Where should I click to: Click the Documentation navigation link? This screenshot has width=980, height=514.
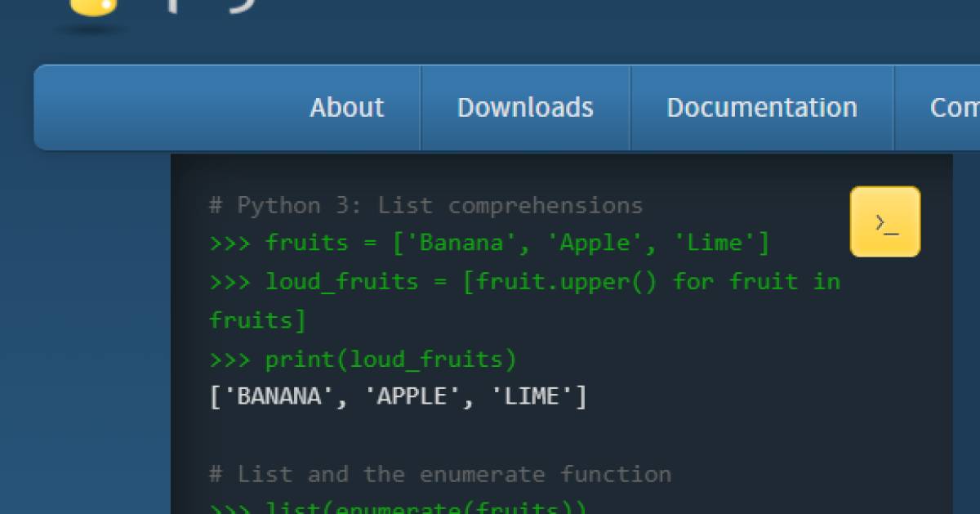pyautogui.click(x=762, y=107)
